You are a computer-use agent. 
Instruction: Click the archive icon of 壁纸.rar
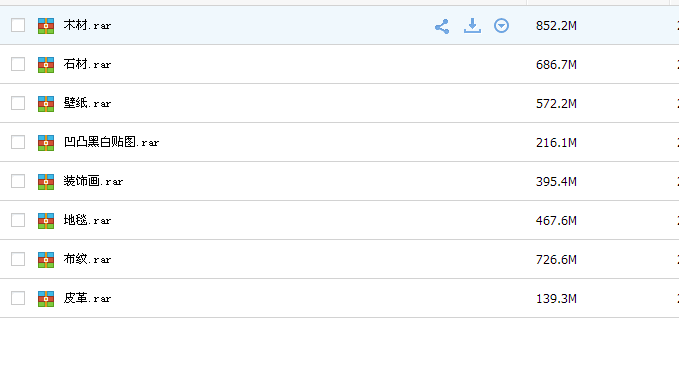pos(46,104)
